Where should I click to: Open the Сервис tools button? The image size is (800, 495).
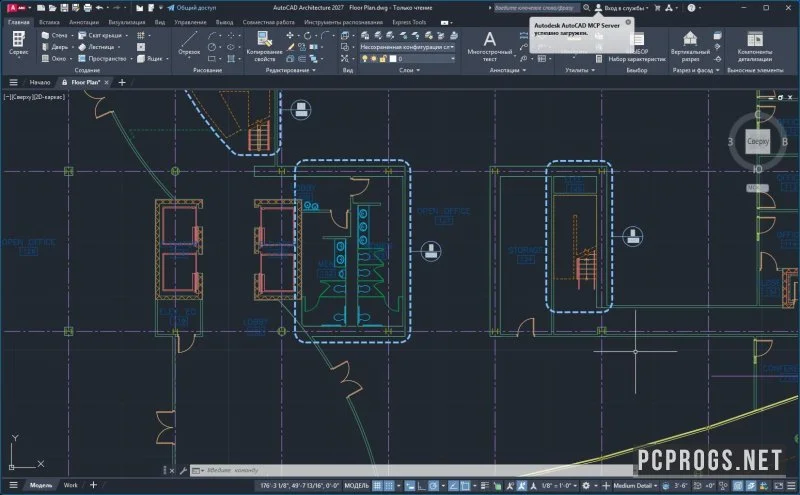pyautogui.click(x=18, y=43)
